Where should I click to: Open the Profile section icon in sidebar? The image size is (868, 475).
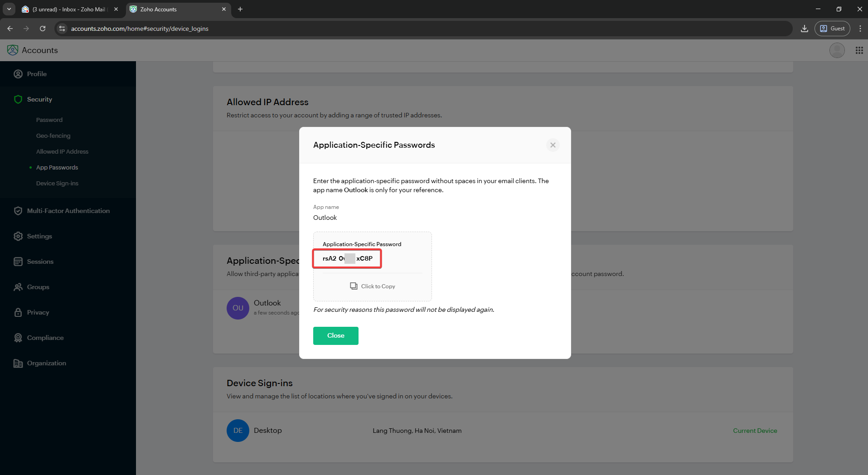tap(18, 74)
